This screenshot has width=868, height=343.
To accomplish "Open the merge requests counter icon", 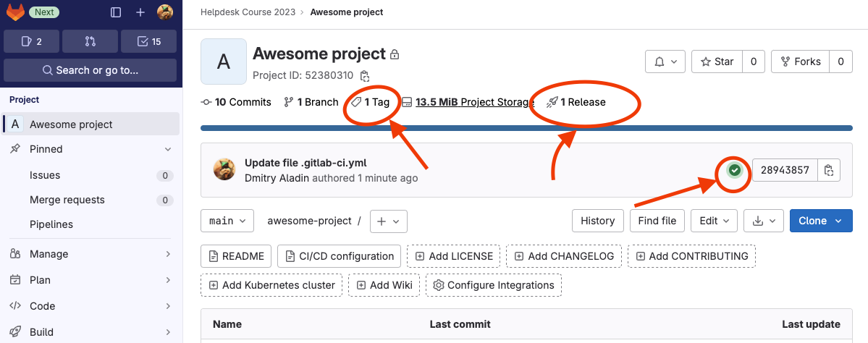I will tap(90, 41).
